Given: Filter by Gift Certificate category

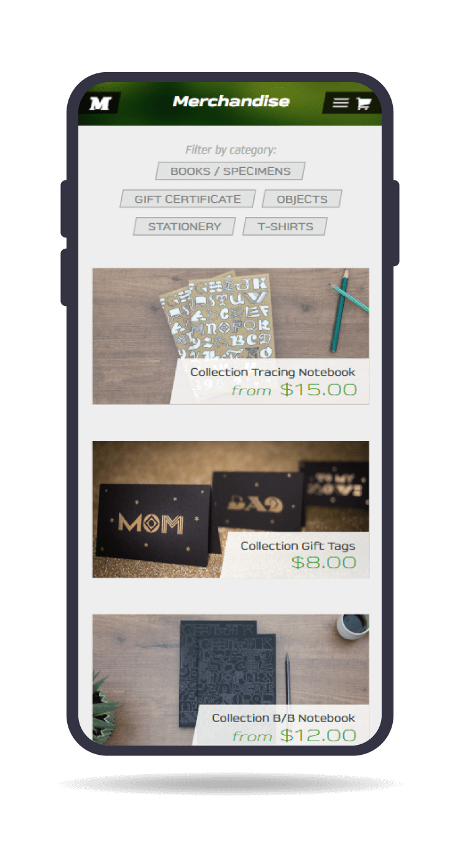Looking at the screenshot, I should [188, 199].
